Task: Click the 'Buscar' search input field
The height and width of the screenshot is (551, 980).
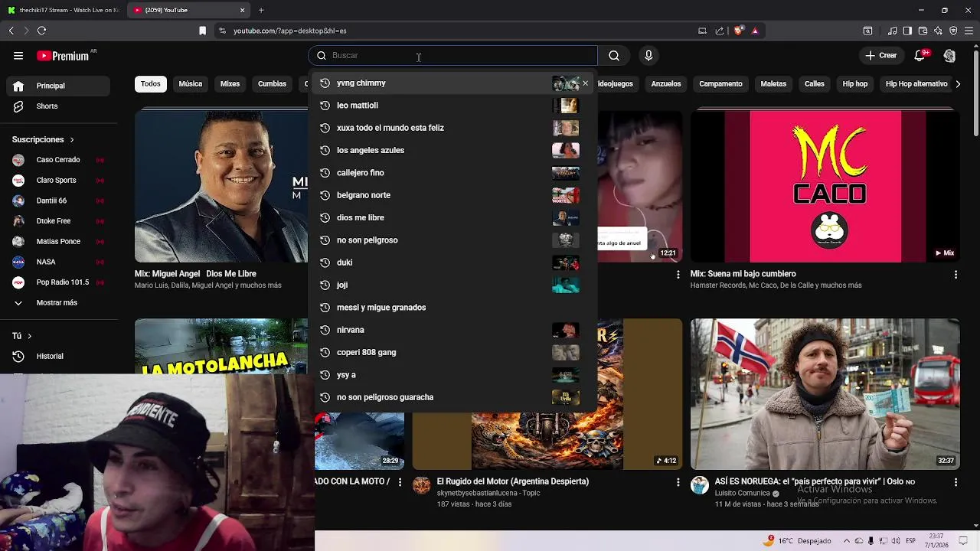Action: click(x=453, y=55)
